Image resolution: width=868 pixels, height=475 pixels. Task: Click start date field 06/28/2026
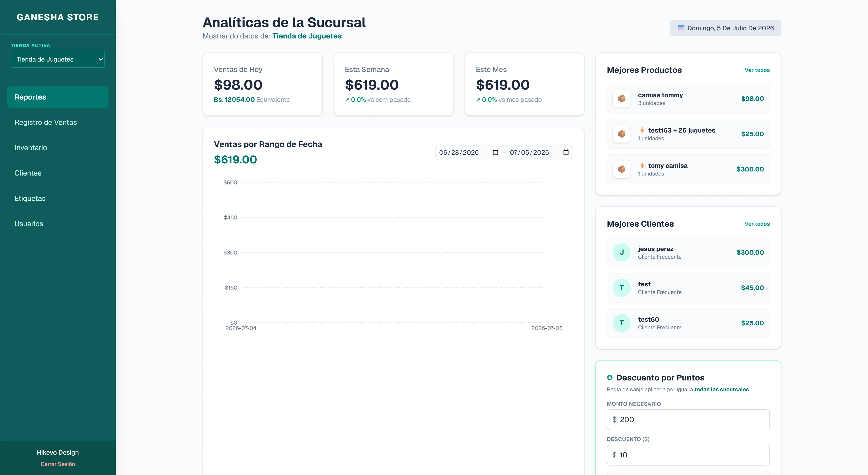[468, 152]
